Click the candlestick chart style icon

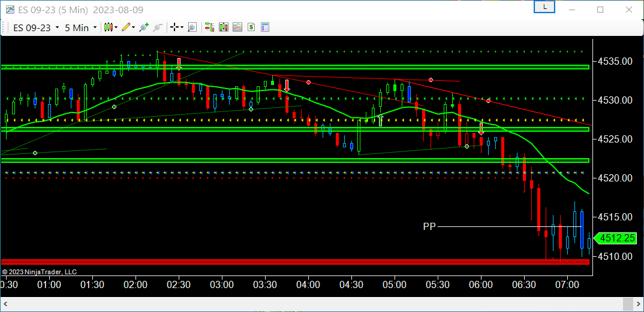coord(109,28)
